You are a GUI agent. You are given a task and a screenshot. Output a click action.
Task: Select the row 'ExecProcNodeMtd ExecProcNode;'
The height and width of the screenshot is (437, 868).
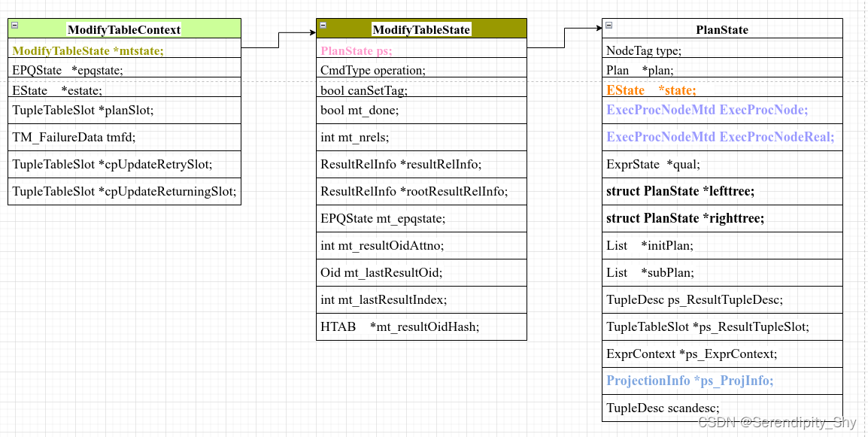722,111
